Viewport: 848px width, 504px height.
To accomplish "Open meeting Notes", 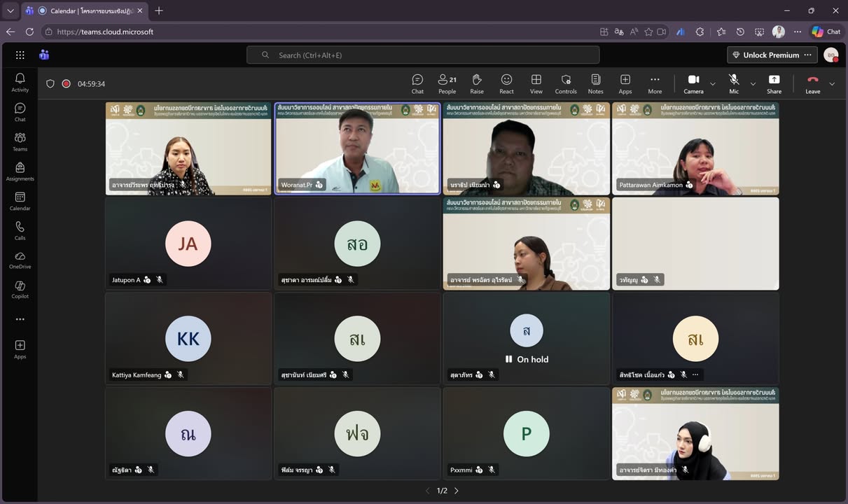I will [x=595, y=83].
